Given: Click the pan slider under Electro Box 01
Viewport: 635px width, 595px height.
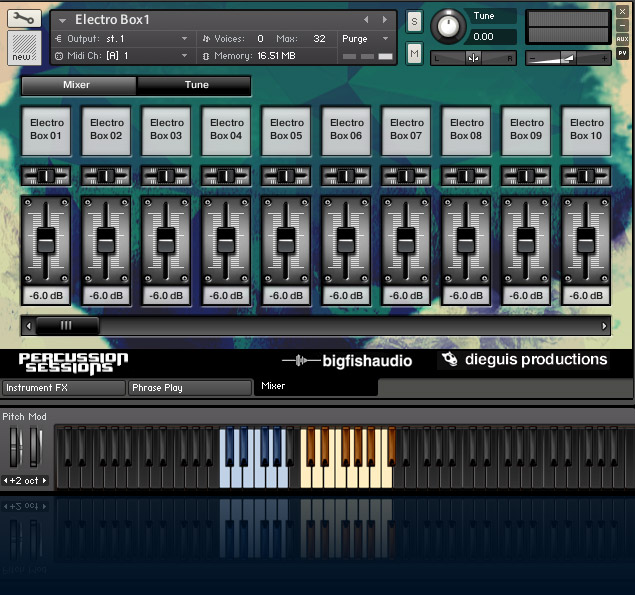Looking at the screenshot, I should click(x=46, y=176).
